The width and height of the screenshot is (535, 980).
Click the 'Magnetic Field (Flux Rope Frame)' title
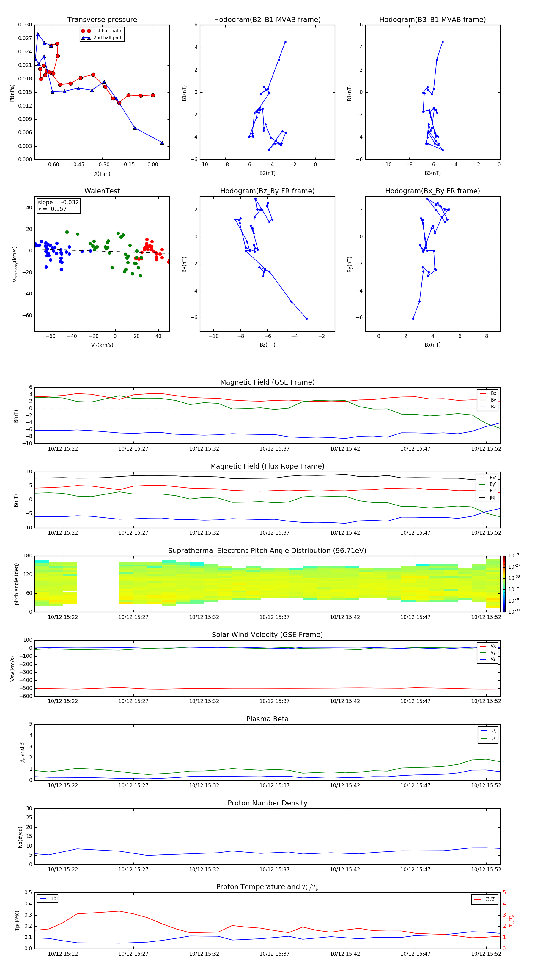pyautogui.click(x=267, y=467)
